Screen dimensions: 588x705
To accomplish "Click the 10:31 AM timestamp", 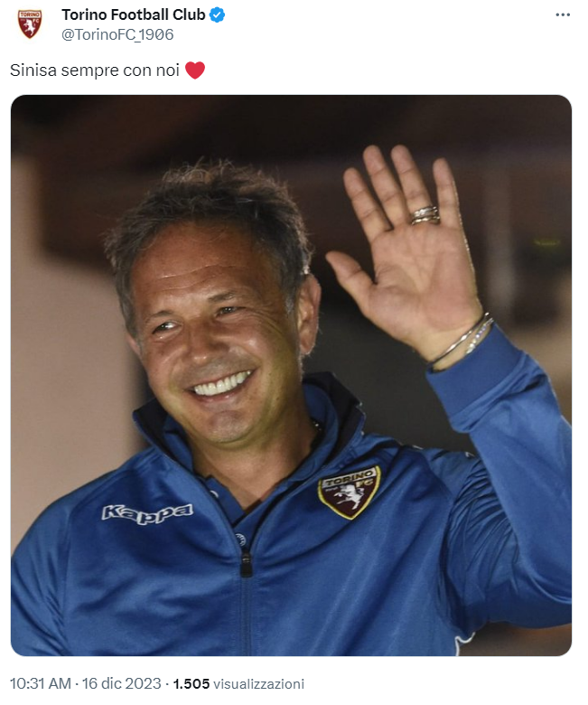I will [41, 683].
